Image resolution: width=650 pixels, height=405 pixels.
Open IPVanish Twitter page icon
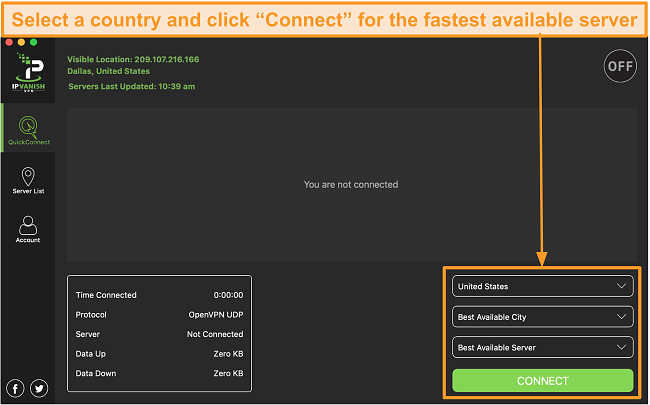tap(39, 388)
